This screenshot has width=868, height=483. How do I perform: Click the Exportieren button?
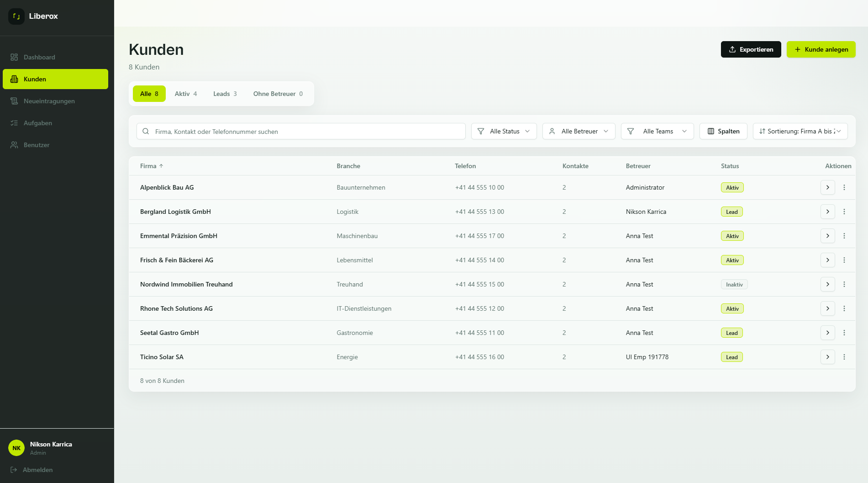[x=751, y=49]
